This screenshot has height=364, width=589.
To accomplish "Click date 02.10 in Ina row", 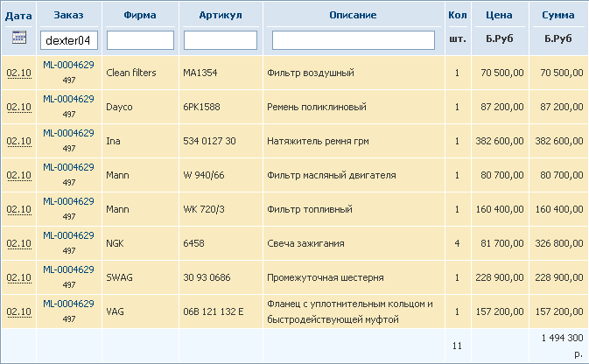I will click(x=18, y=141).
